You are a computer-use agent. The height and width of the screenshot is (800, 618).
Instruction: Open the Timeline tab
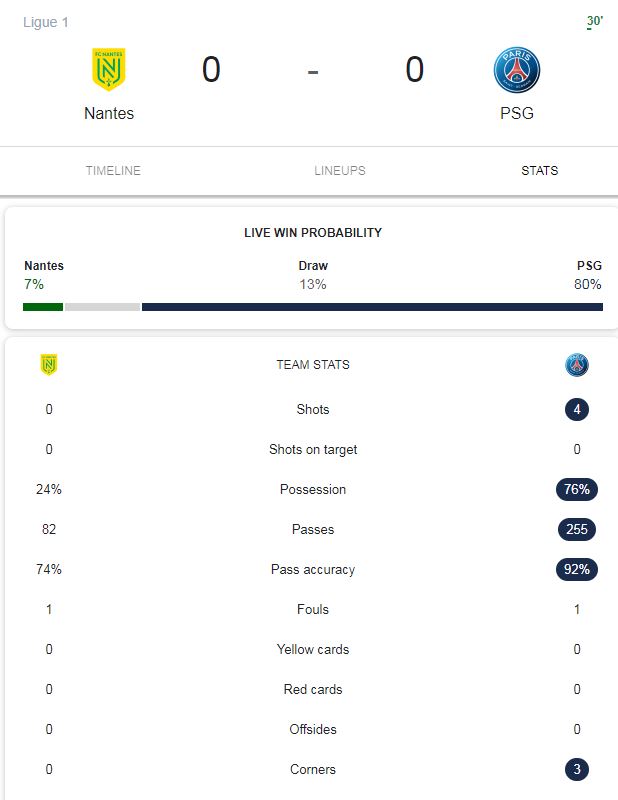coord(113,170)
